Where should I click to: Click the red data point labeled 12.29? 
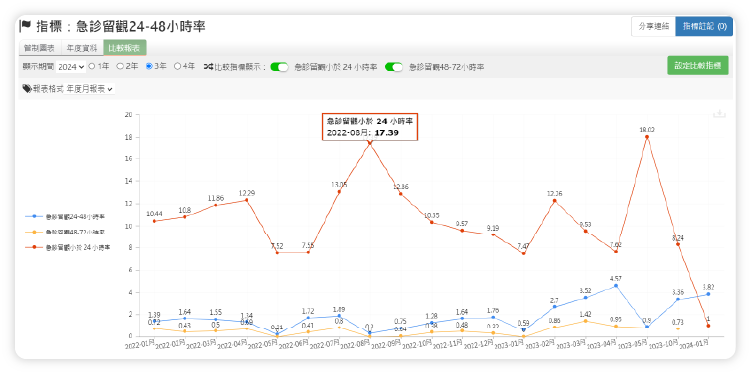[x=247, y=200]
